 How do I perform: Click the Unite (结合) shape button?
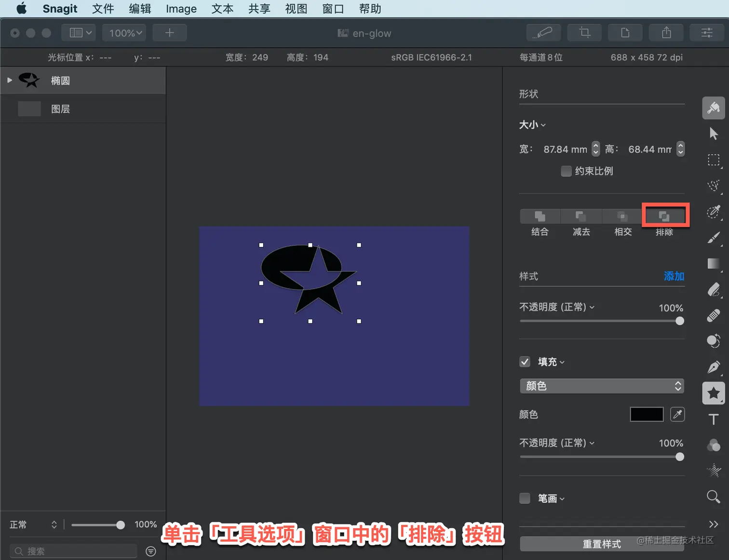(540, 216)
